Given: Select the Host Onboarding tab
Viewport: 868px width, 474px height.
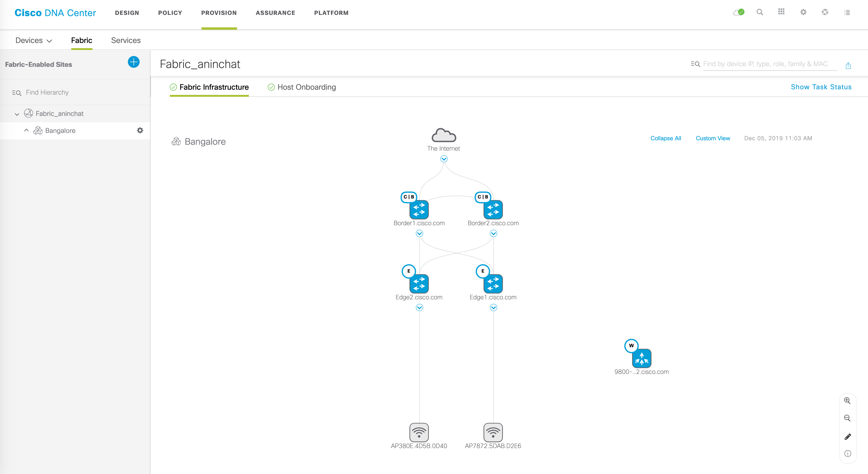Looking at the screenshot, I should (x=302, y=87).
